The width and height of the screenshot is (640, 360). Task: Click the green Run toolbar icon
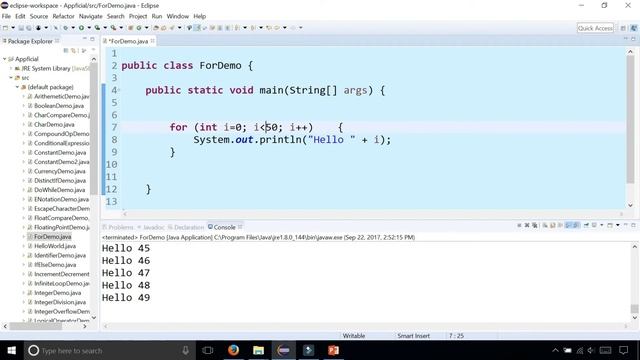81,28
